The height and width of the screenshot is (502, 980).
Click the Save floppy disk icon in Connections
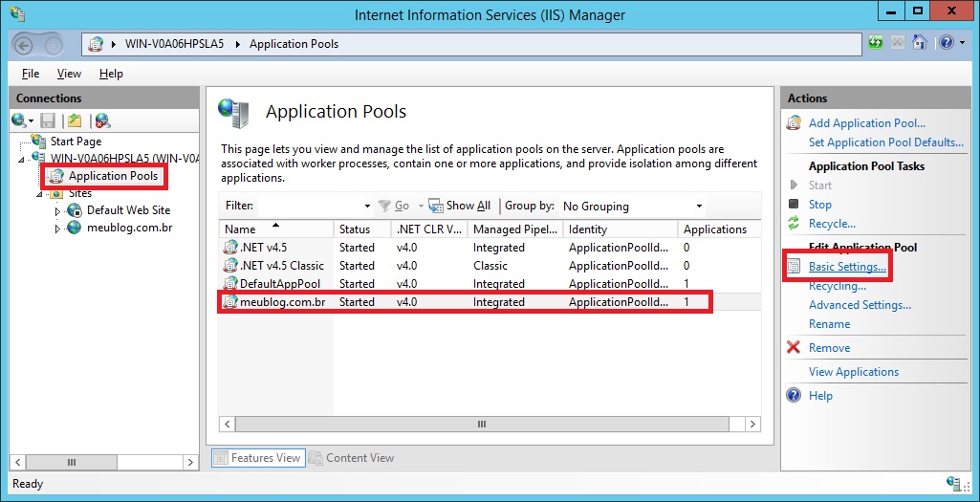pos(48,120)
